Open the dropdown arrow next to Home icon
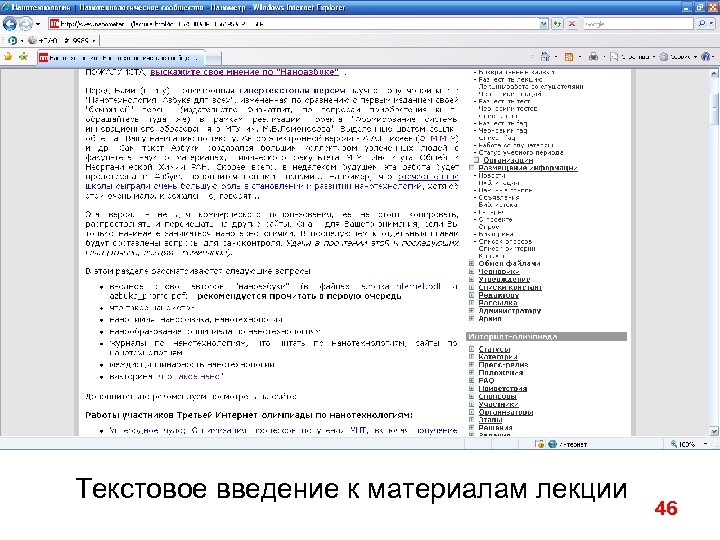The image size is (720, 540). click(x=556, y=57)
